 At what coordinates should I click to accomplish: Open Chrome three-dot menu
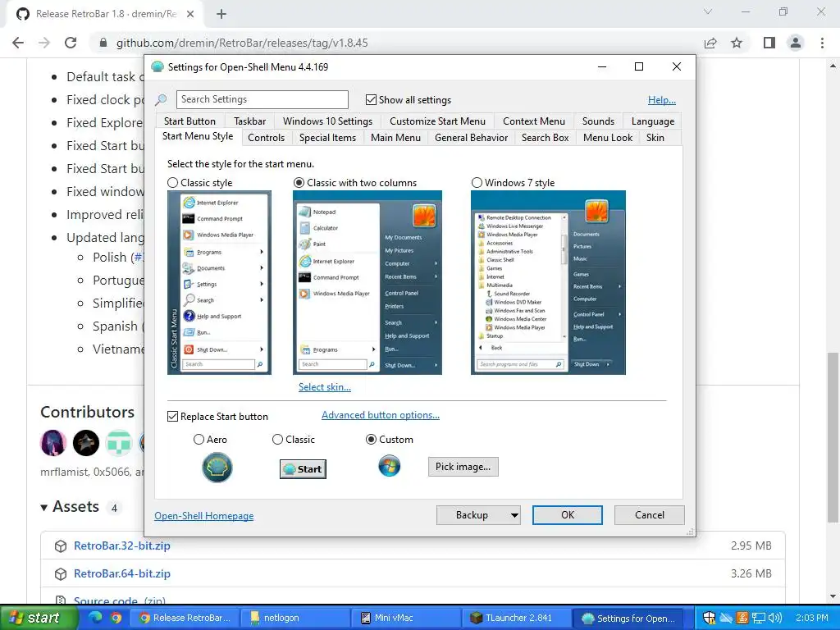822,43
